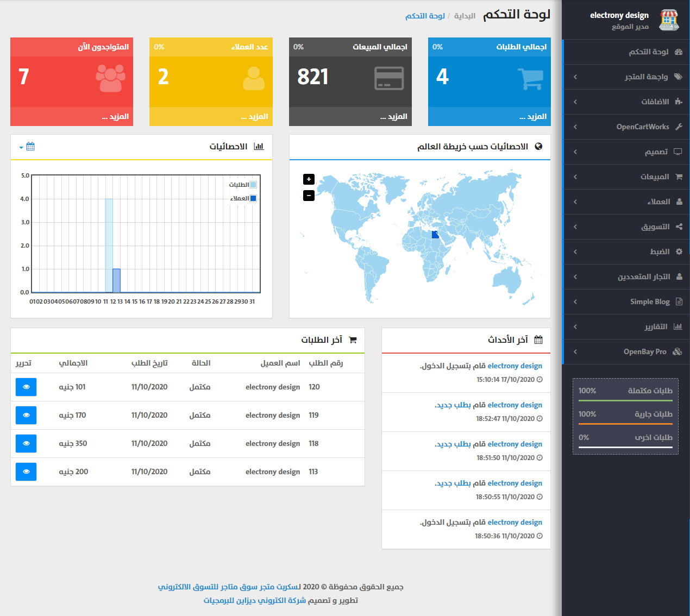The height and width of the screenshot is (616, 690).
Task: Click the users group icon in online now card
Action: [111, 78]
